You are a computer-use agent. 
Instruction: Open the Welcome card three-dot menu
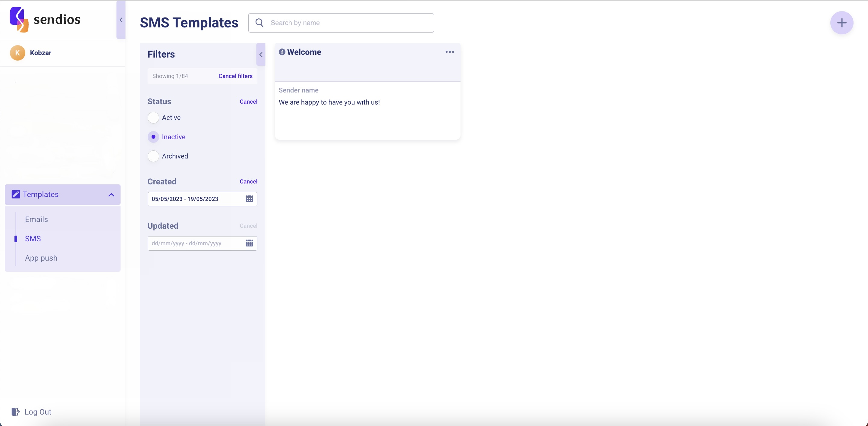[449, 52]
